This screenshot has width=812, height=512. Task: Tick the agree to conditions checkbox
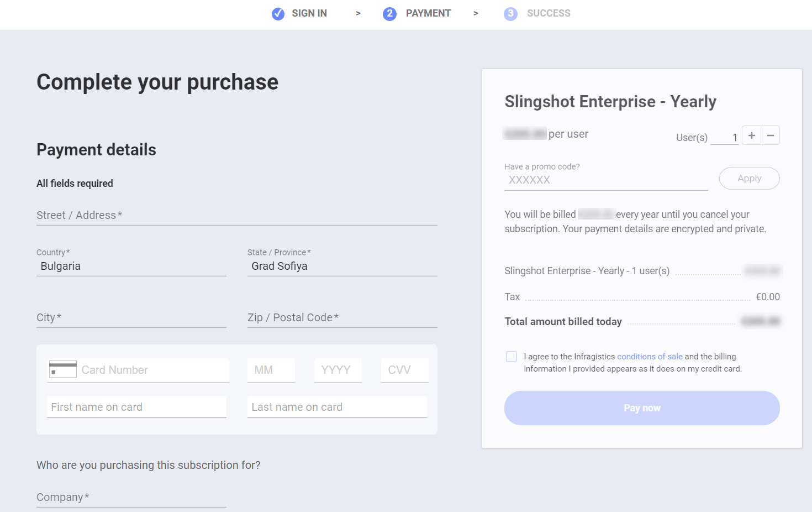(512, 357)
